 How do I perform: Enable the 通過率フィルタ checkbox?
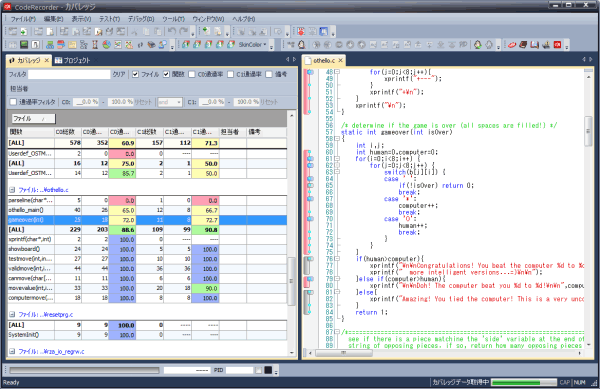(13, 102)
